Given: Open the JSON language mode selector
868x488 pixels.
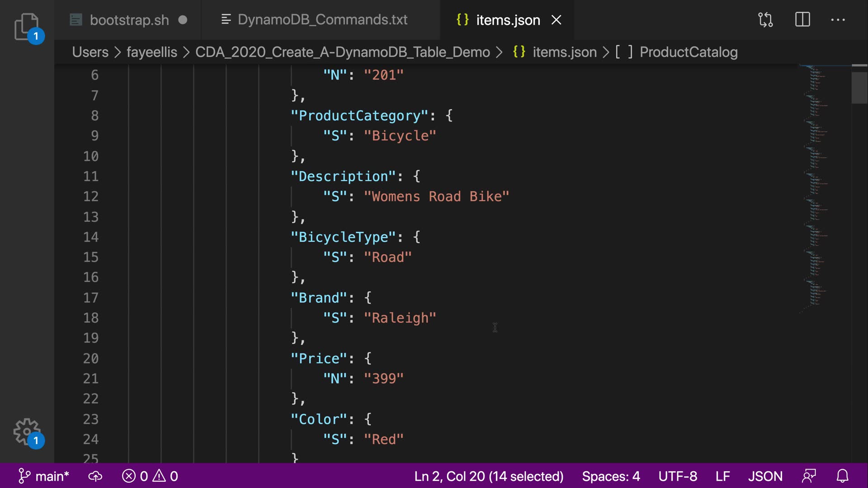Looking at the screenshot, I should coord(765,476).
